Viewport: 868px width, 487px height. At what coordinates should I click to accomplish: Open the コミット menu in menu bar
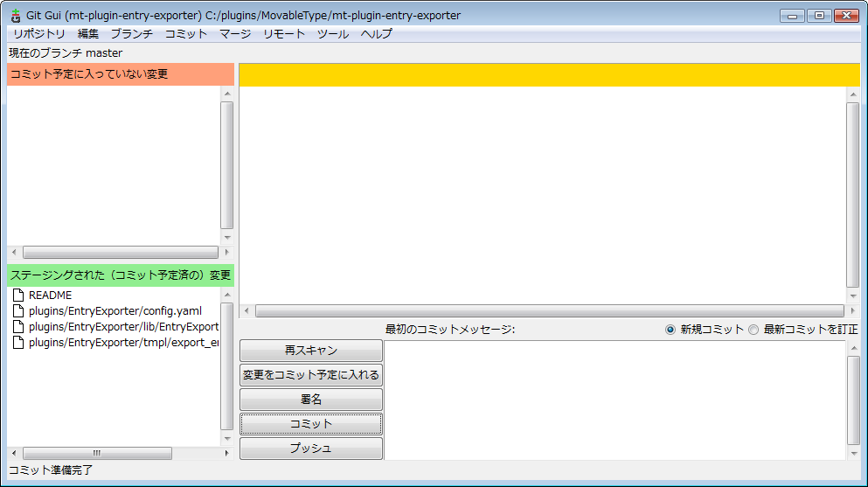click(x=186, y=34)
